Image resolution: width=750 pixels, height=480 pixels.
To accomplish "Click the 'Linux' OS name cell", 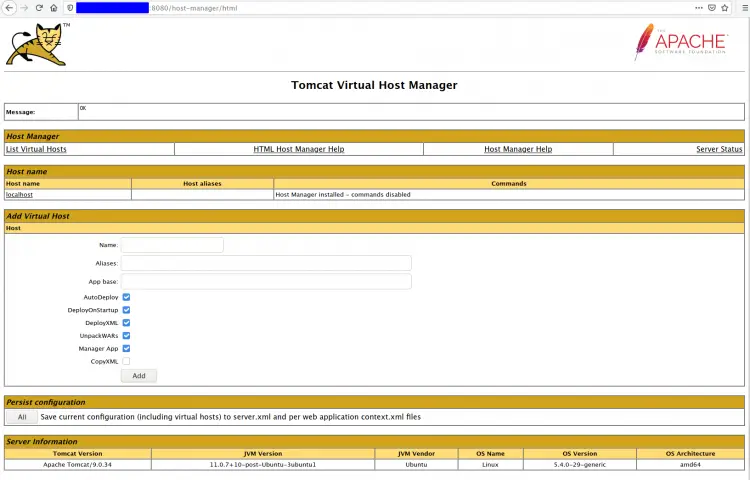I will pos(490,464).
